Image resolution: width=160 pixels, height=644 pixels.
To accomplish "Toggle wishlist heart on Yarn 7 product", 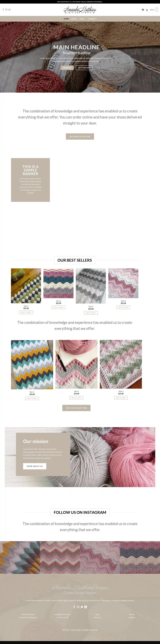I will point(39,271).
